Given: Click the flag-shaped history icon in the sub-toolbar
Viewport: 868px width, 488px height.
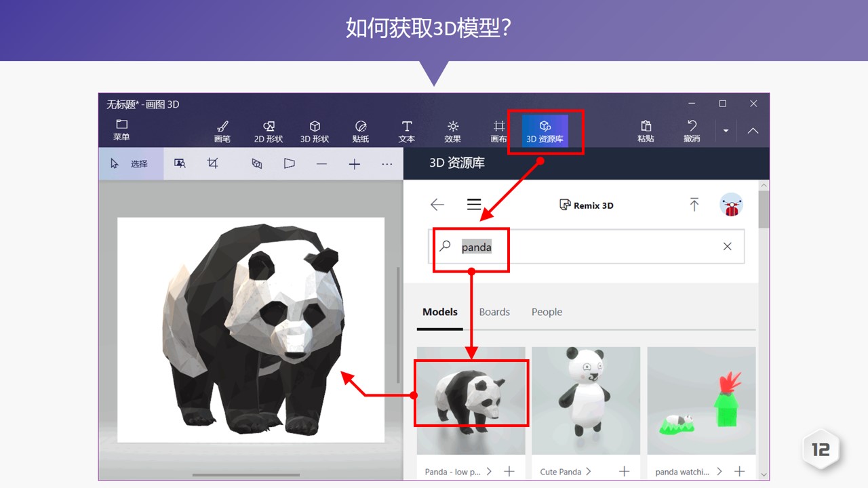Looking at the screenshot, I should pyautogui.click(x=290, y=163).
